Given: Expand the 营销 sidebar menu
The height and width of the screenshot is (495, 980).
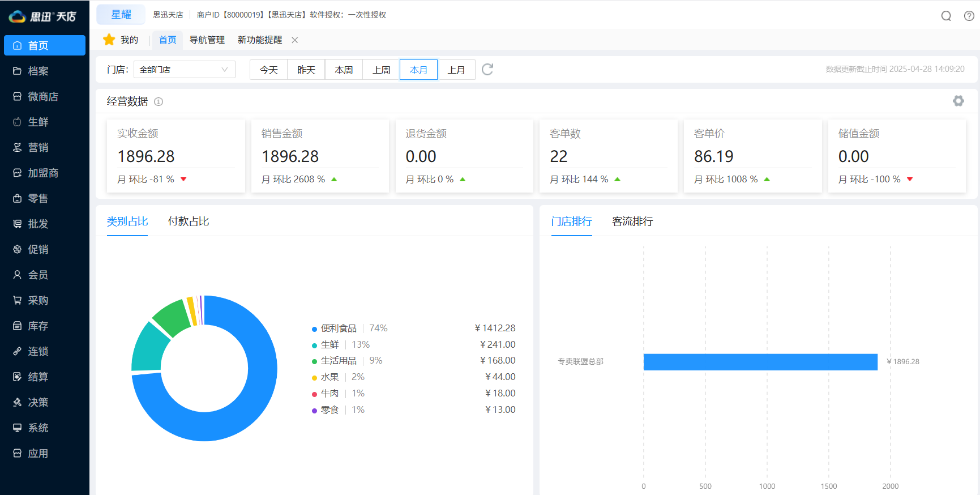Looking at the screenshot, I should tap(38, 147).
